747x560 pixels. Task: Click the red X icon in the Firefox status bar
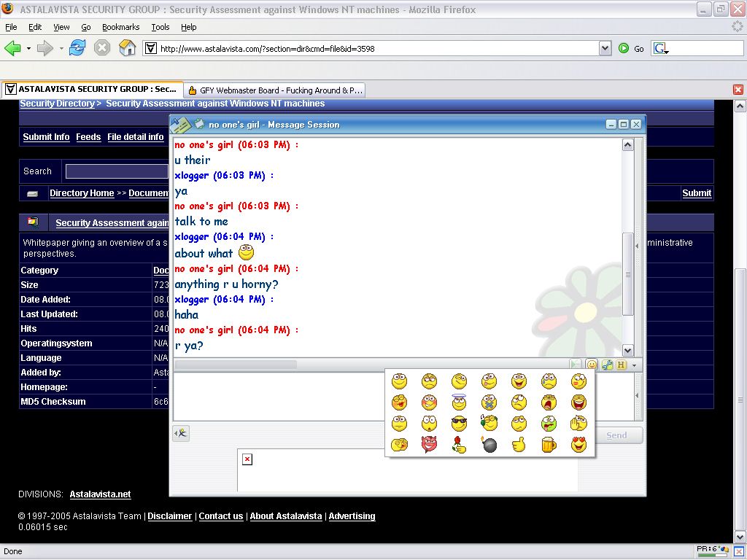pos(738,551)
